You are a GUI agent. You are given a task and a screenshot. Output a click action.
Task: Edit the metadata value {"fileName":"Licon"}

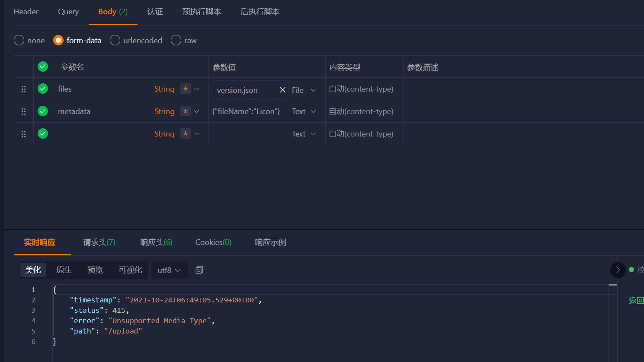246,111
